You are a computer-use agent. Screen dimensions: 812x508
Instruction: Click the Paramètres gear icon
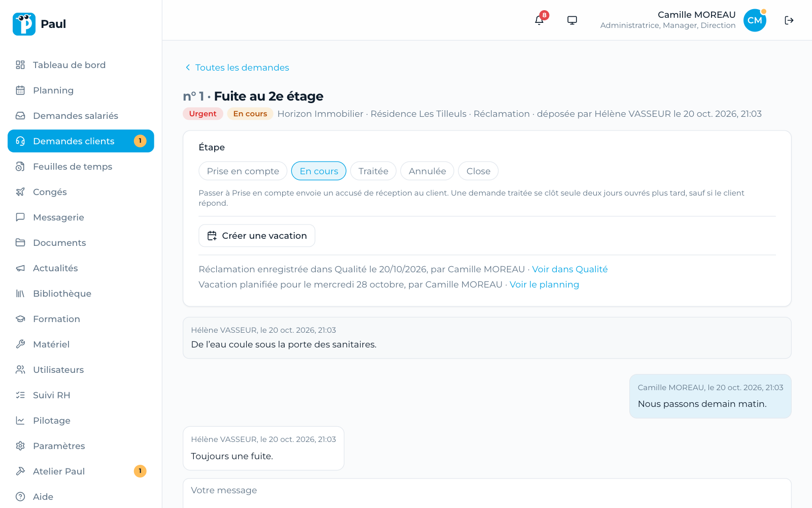click(20, 446)
